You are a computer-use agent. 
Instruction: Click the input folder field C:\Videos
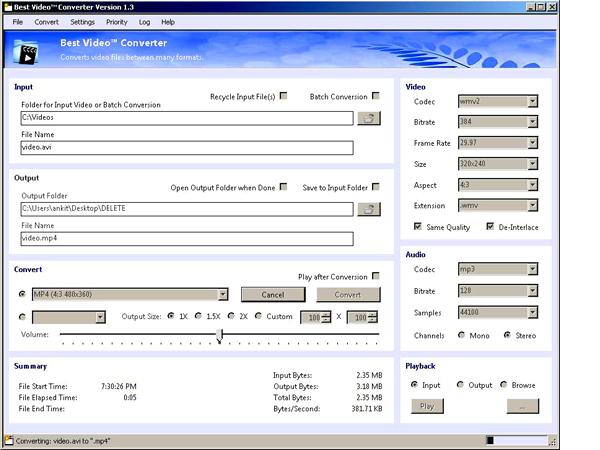pyautogui.click(x=187, y=118)
